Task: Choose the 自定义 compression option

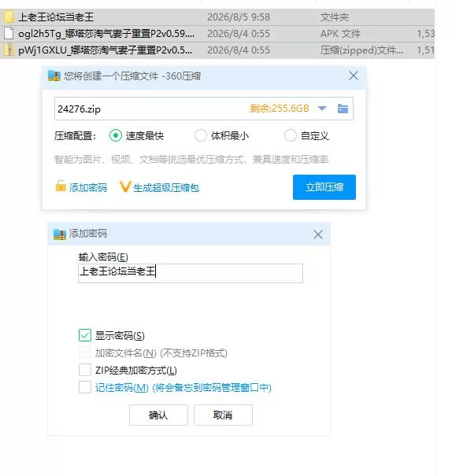Action: tap(290, 135)
